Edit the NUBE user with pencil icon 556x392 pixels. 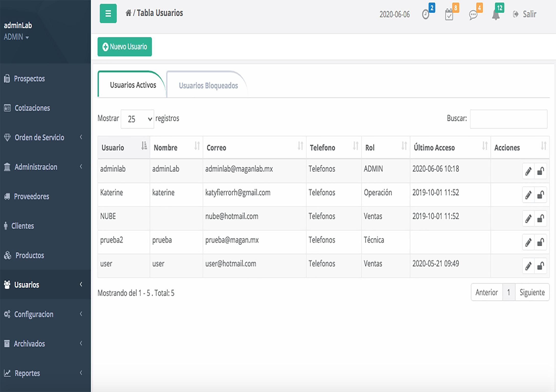528,218
